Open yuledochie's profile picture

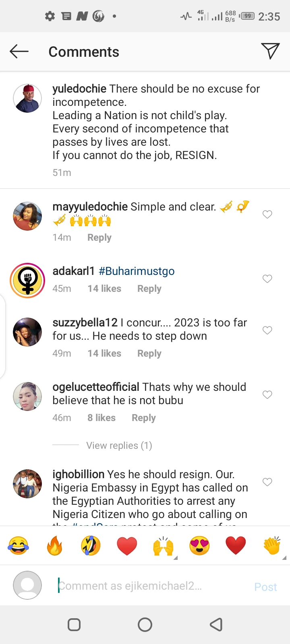click(x=27, y=98)
